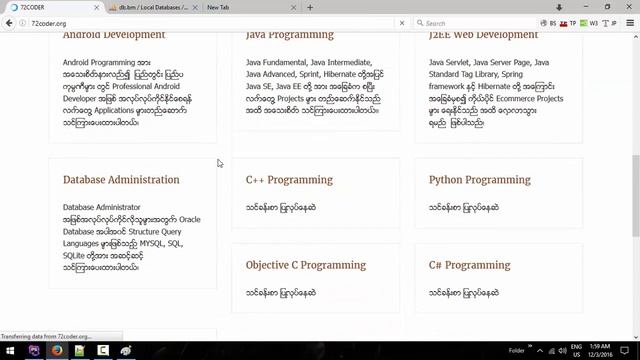Click Burmese status text under Objective C Programming
The width and height of the screenshot is (640, 360).
(280, 293)
